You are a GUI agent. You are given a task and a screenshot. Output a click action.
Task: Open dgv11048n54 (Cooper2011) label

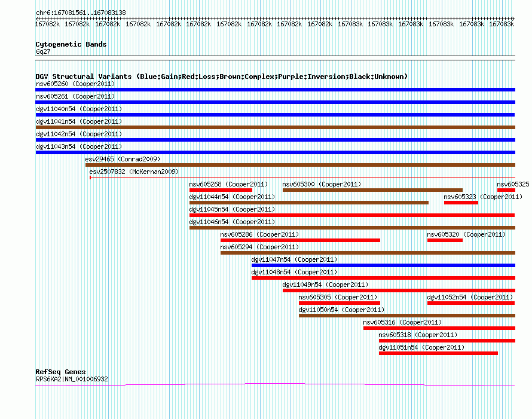click(x=294, y=272)
